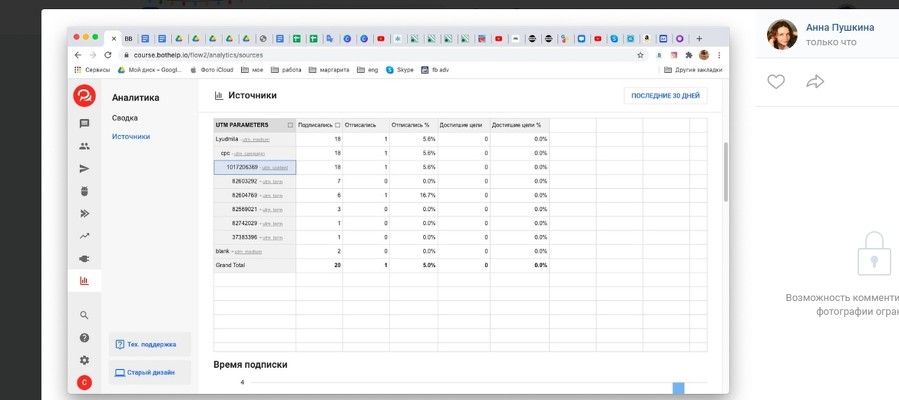Click the 82742029 utm_term row
This screenshot has height=400, width=899.
(x=257, y=223)
